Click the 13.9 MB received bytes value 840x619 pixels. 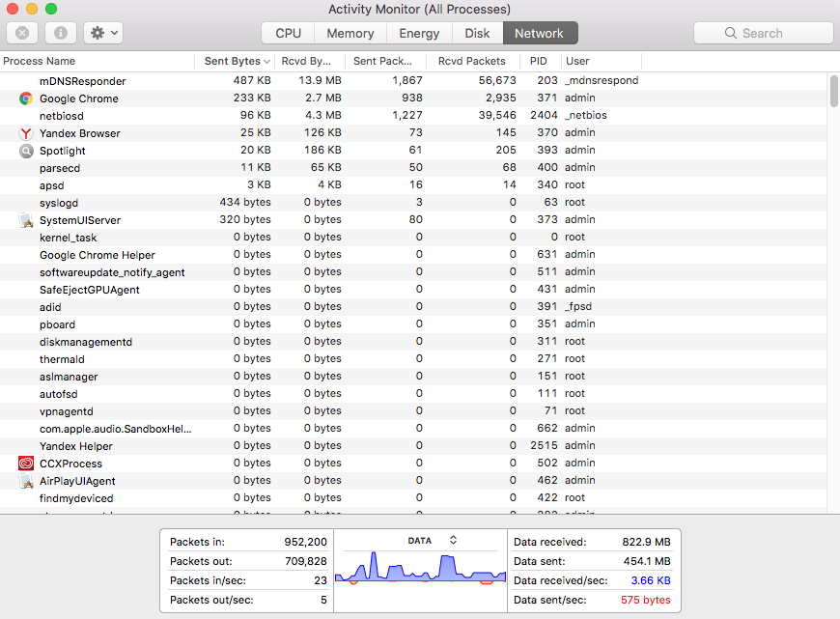(320, 80)
